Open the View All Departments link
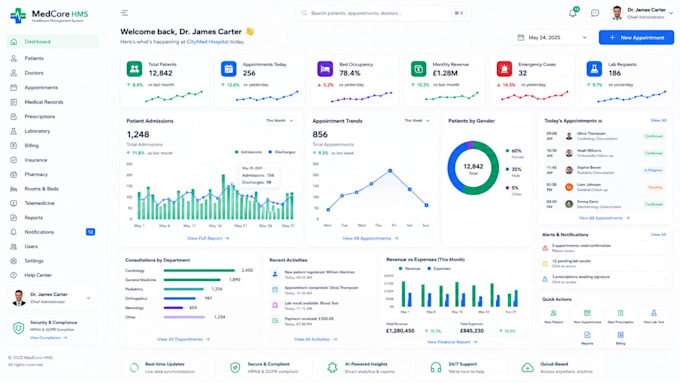This screenshot has width=680, height=383. click(x=183, y=339)
